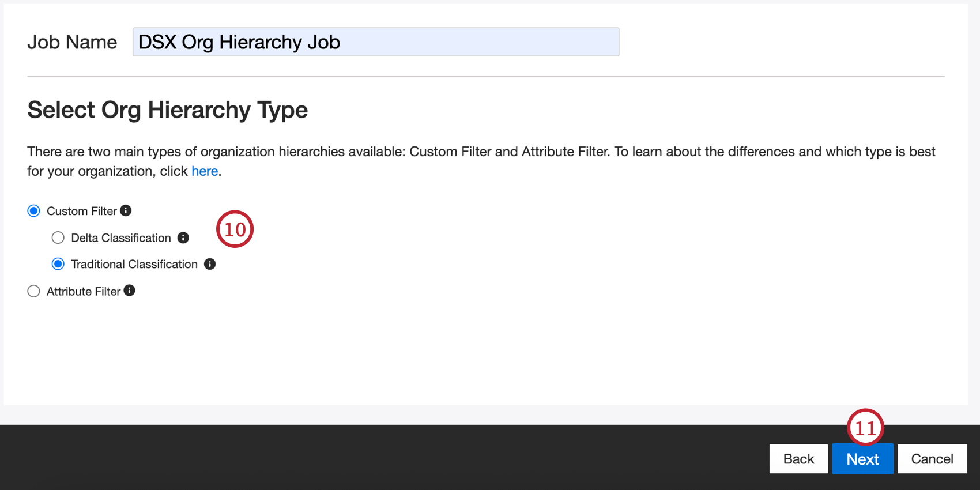Open the Traditional Classification info icon
Screen dimensions: 980x490
[210, 264]
